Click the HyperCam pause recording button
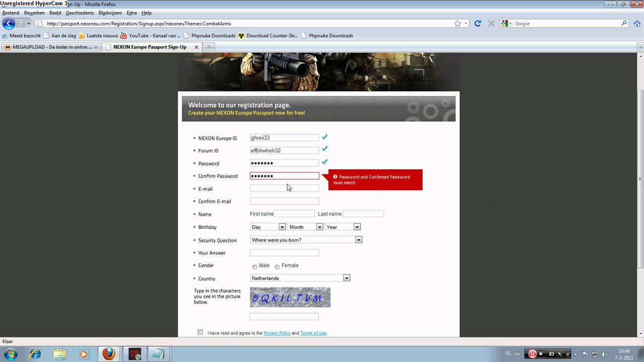Viewport: 644px width, 362px height. (532, 353)
